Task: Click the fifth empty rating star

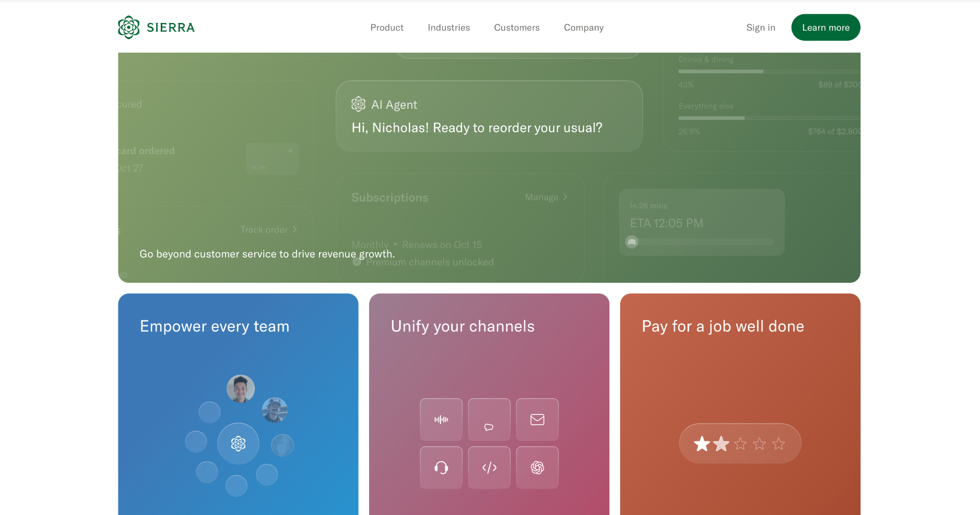Action: (x=778, y=444)
